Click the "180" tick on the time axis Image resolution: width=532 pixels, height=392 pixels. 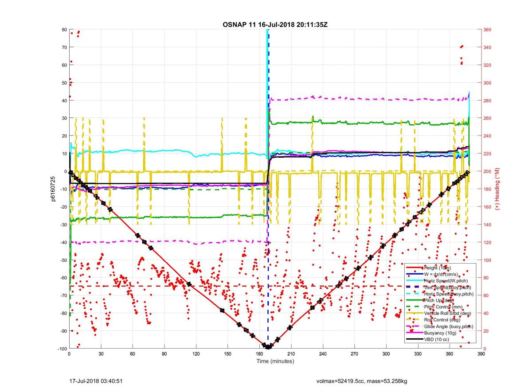(259, 354)
